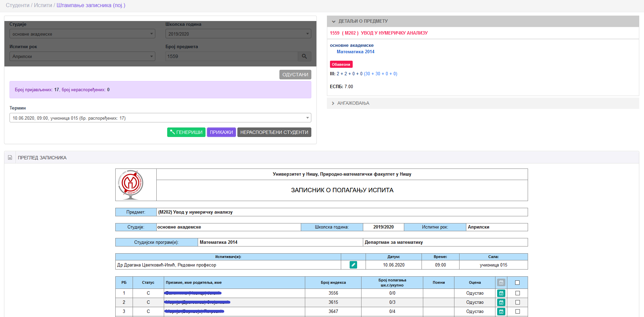644x317 pixels.
Task: Click the calendar icon in student row 3
Action: 501,312
